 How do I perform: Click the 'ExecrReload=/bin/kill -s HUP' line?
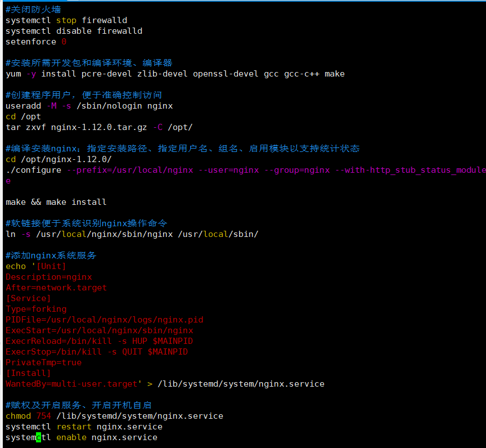(x=99, y=342)
